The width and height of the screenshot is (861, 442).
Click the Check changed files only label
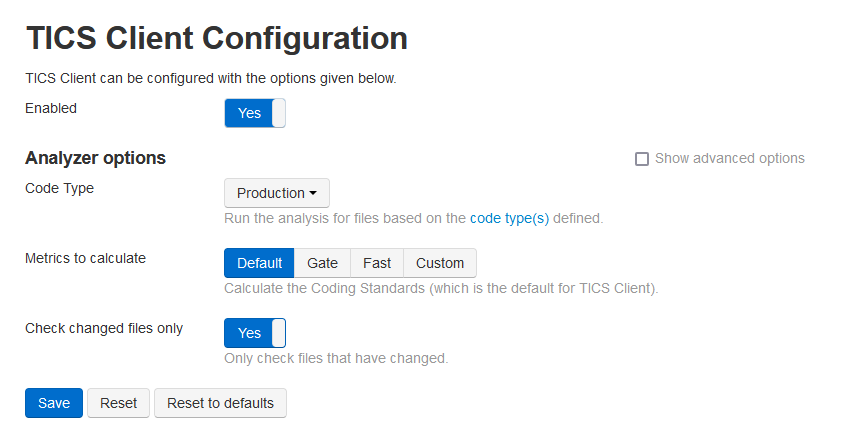tap(104, 328)
